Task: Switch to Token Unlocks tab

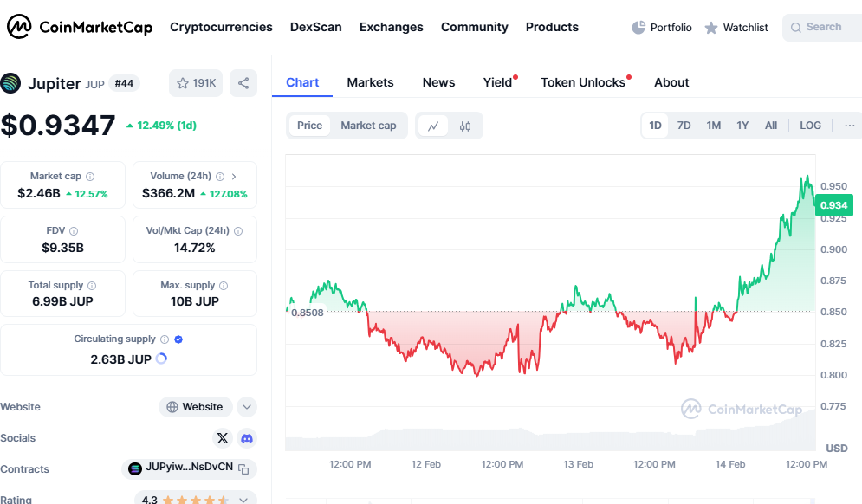Action: pyautogui.click(x=583, y=82)
